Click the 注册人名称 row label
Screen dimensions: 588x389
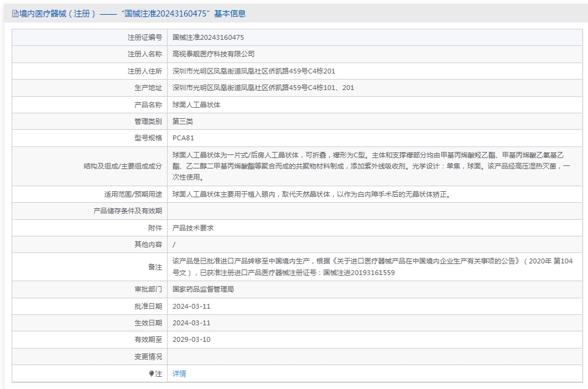point(145,54)
